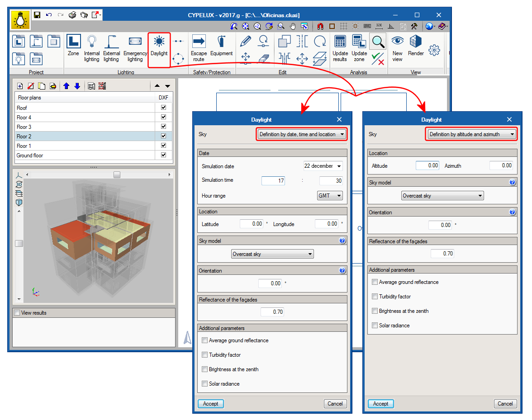The image size is (532, 420).
Task: Open the Equipment tool
Action: [x=221, y=47]
